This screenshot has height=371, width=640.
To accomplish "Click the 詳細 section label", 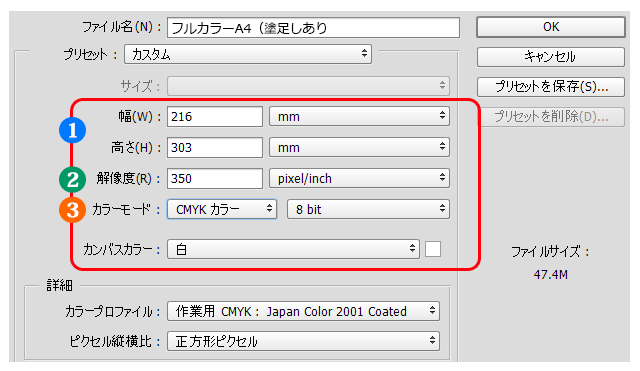I will pos(59,285).
